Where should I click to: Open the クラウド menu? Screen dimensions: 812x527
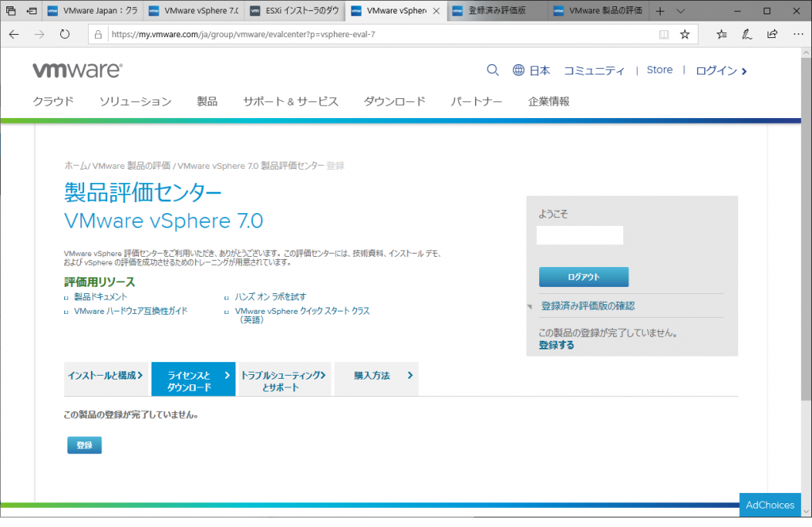53,101
